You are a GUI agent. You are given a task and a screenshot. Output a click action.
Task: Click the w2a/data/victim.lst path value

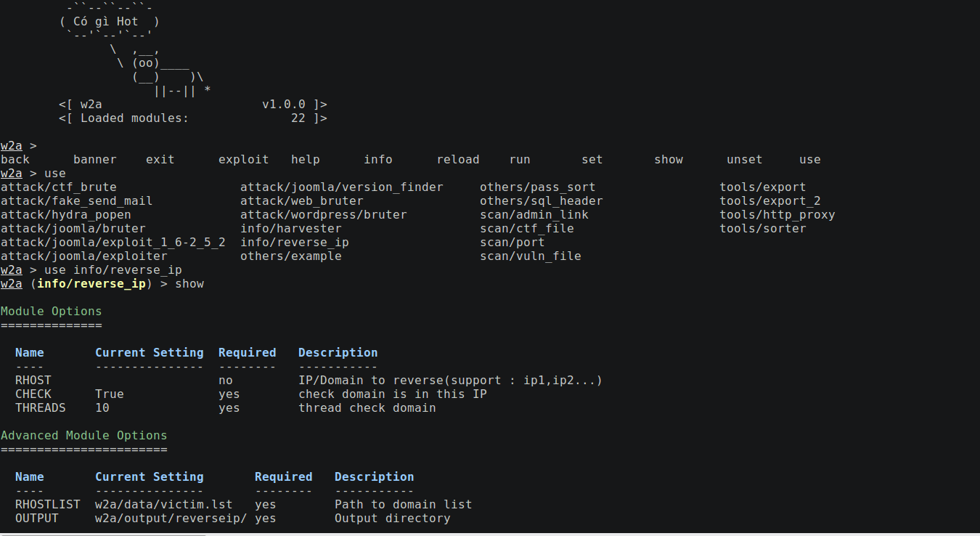164,505
